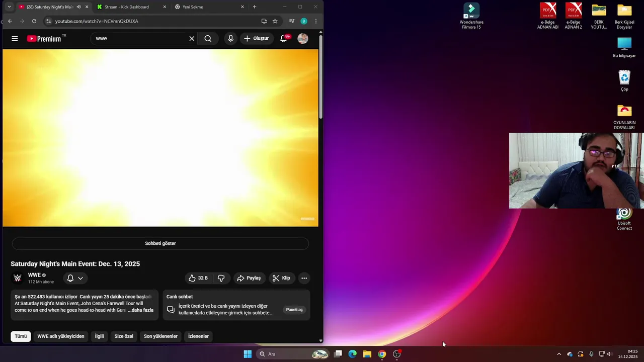Run search with the magnifier button

point(208,39)
